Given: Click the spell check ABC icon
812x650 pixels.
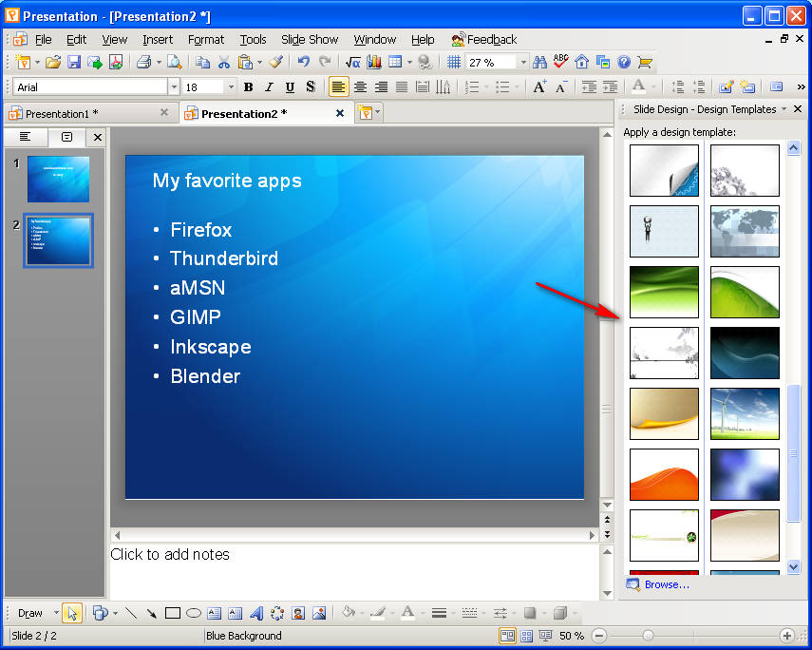Looking at the screenshot, I should (560, 63).
